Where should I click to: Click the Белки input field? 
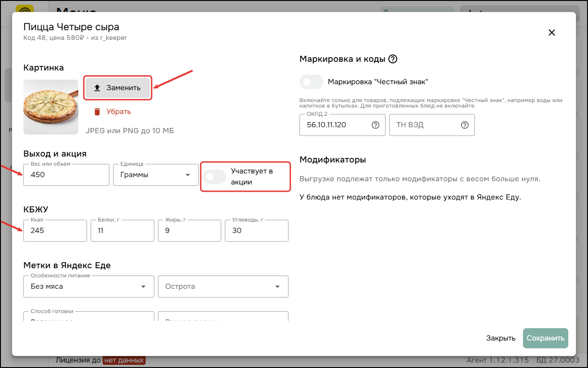(x=122, y=231)
